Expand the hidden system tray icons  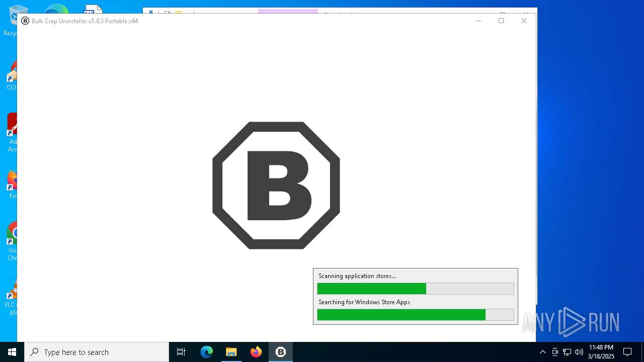click(542, 352)
